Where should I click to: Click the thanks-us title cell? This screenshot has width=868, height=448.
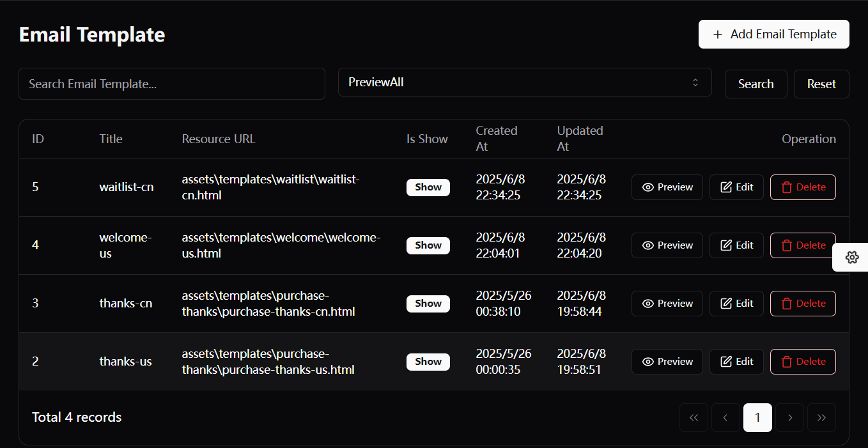coord(126,362)
